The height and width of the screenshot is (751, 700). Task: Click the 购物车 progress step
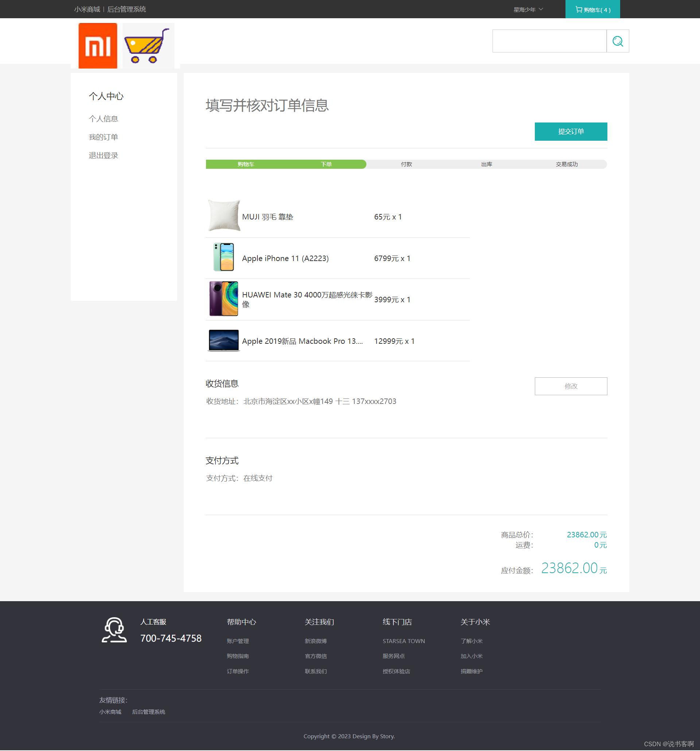[x=246, y=164]
